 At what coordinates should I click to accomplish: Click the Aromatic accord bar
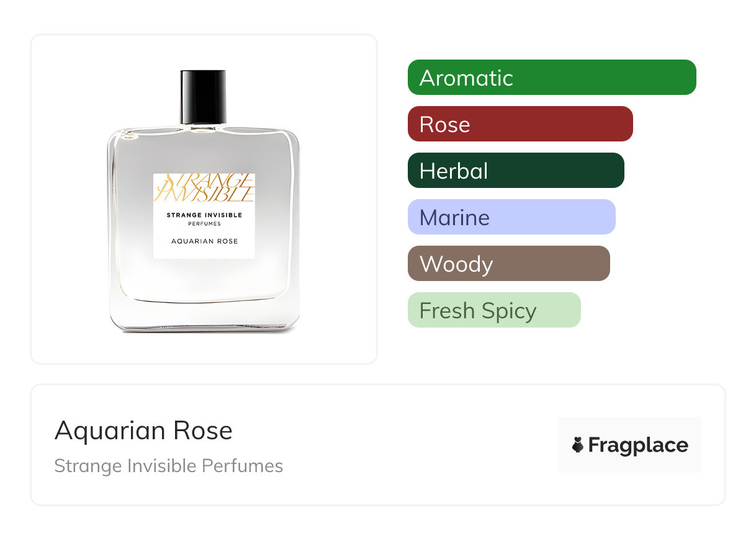pos(552,78)
